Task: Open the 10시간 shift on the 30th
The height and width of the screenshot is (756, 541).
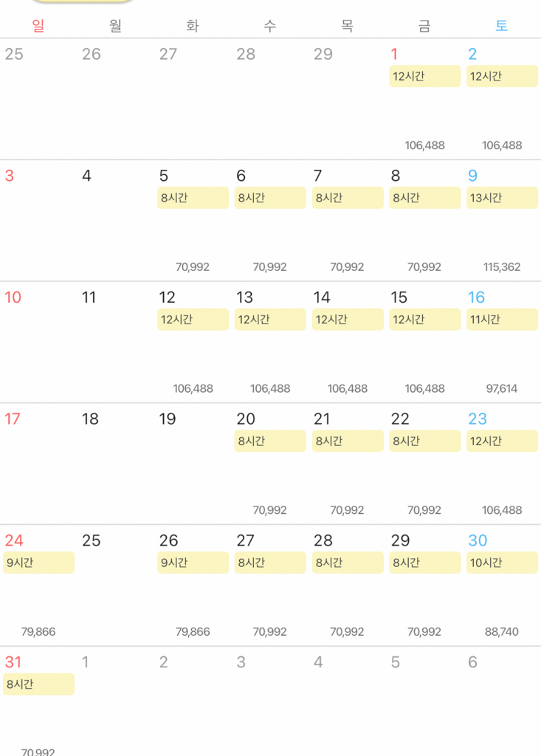Action: (502, 563)
